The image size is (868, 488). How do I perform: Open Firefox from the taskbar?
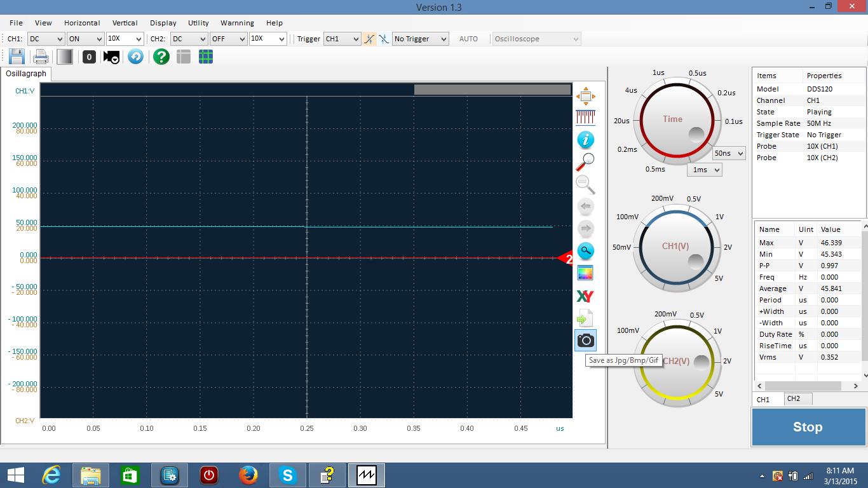click(248, 475)
